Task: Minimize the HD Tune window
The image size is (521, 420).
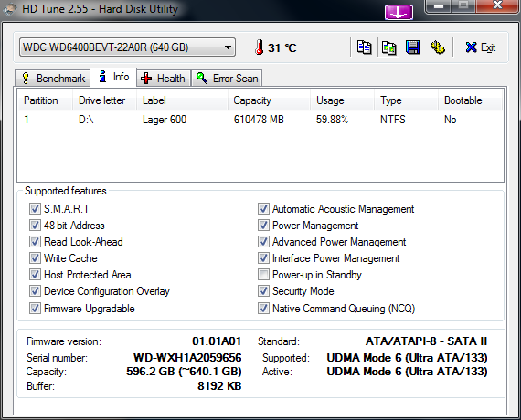Action: click(x=438, y=6)
